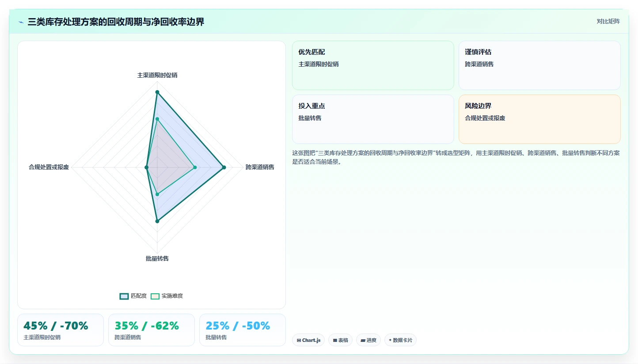Click the 25% / -50% stat card
Image resolution: width=638 pixels, height=364 pixels.
243,330
